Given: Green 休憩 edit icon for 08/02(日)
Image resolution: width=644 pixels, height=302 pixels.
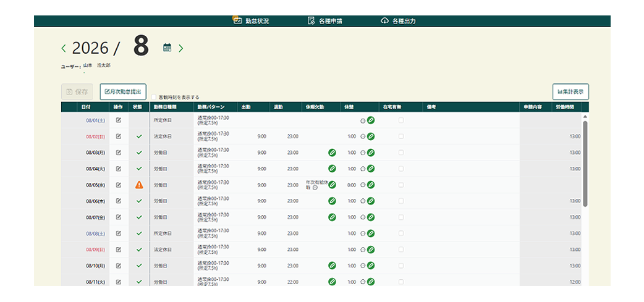Looking at the screenshot, I should tap(371, 136).
